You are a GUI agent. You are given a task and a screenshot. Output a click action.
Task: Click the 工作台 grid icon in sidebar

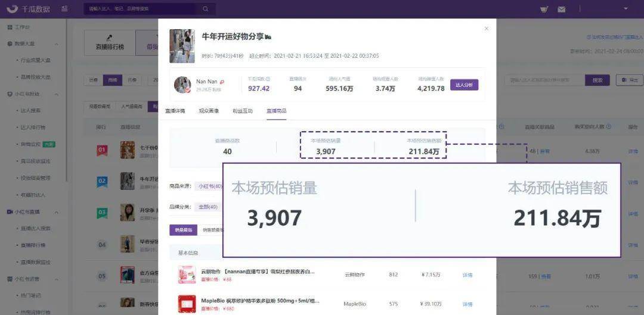coord(10,27)
